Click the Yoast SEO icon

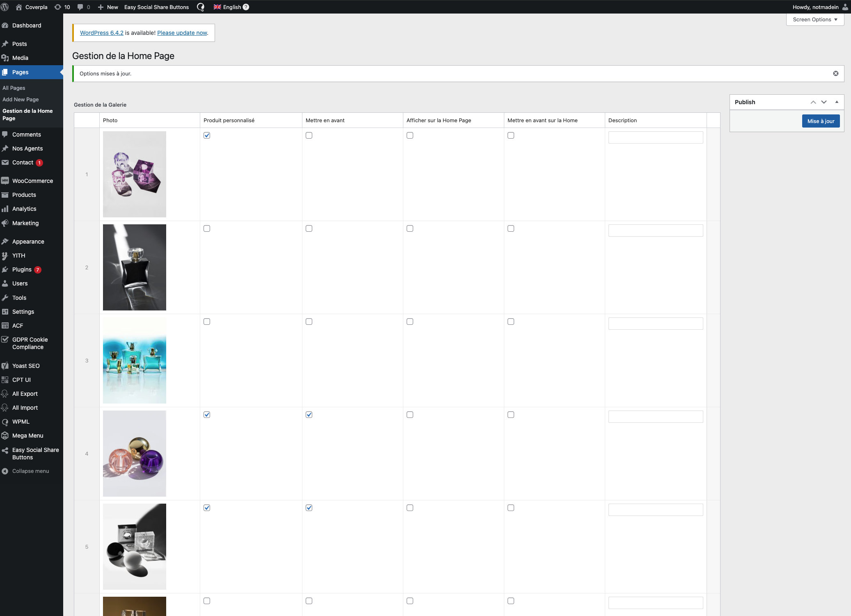pos(5,366)
